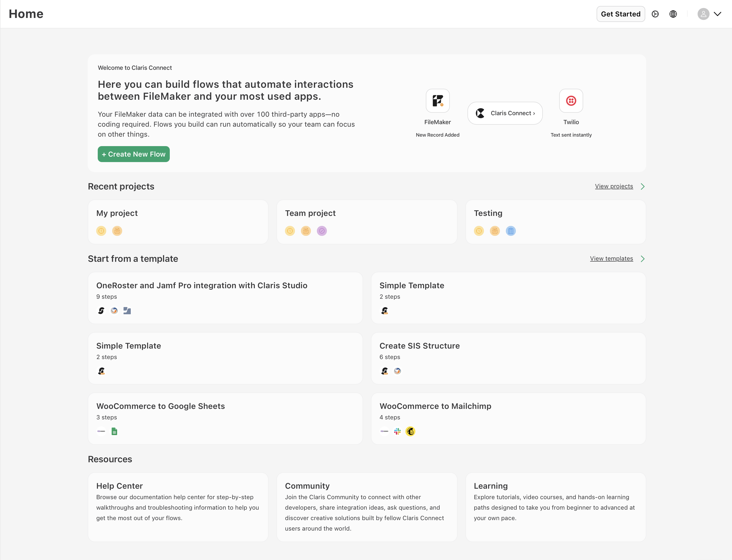Open the Create SIS Structure template
The image size is (732, 560).
pyautogui.click(x=508, y=358)
